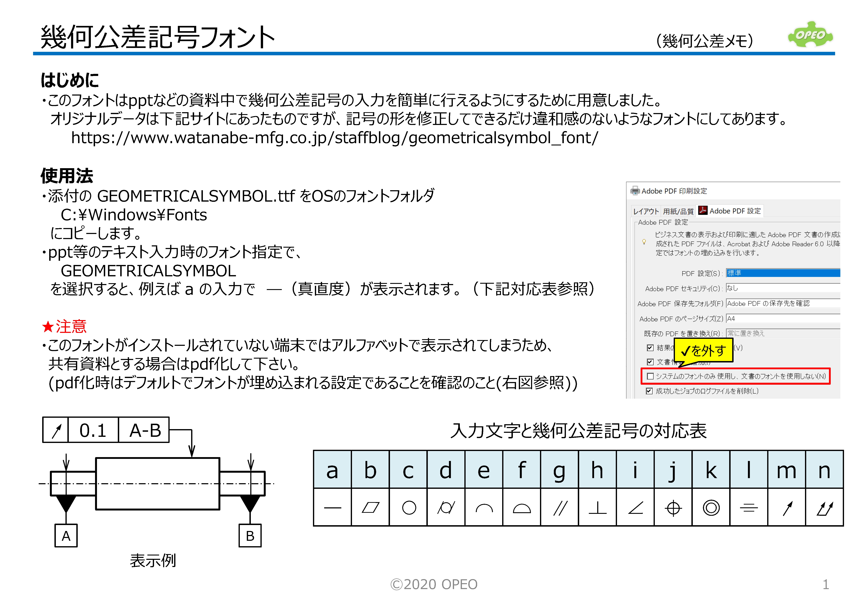The height and width of the screenshot is (612, 868).
Task: Click the circular runout arrow symbol under m
Action: 787,508
